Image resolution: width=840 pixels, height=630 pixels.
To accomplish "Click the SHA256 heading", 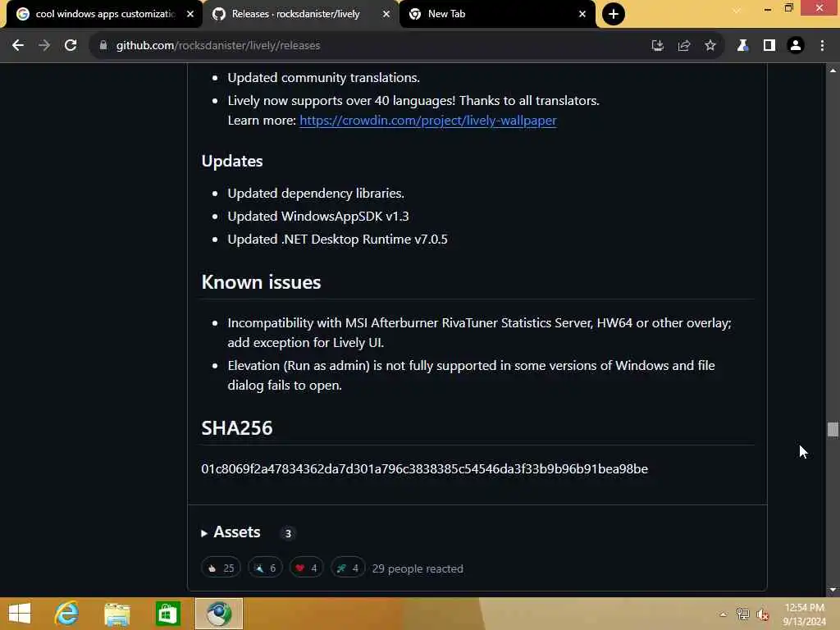I will click(x=237, y=428).
